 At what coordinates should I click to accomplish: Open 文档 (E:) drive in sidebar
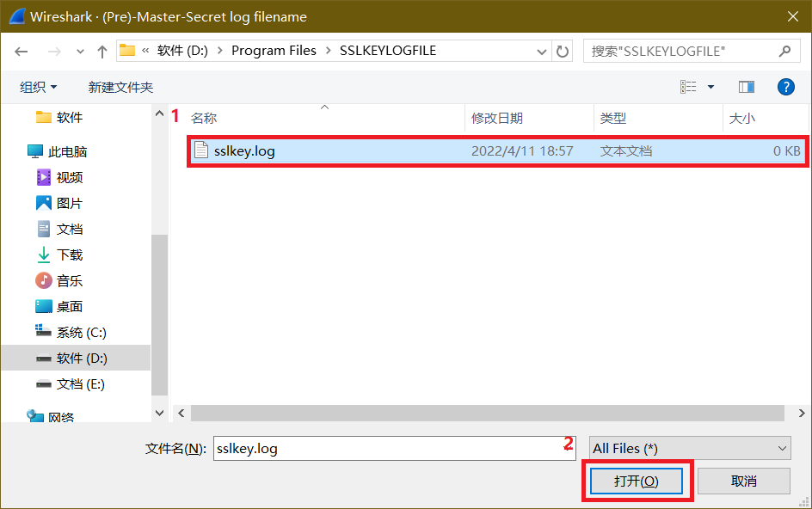81,383
